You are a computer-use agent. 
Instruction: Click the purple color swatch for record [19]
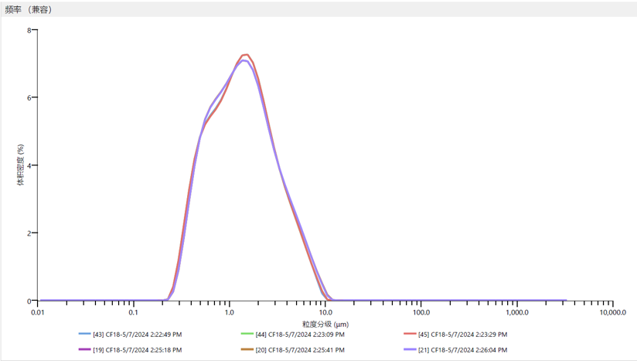click(84, 349)
